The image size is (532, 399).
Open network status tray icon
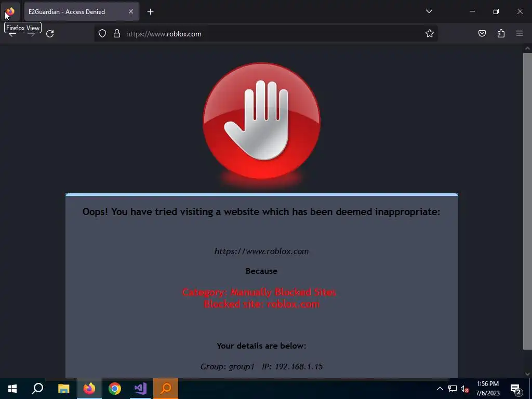pyautogui.click(x=453, y=389)
